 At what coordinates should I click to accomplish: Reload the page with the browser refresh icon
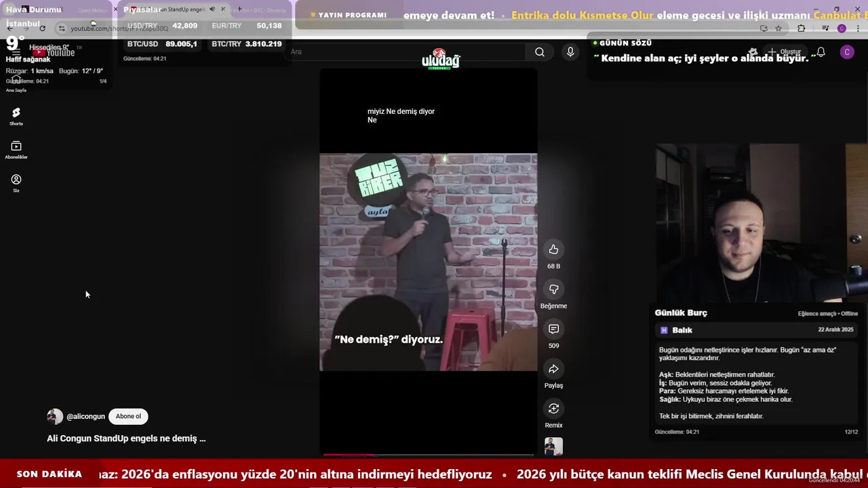[x=42, y=28]
